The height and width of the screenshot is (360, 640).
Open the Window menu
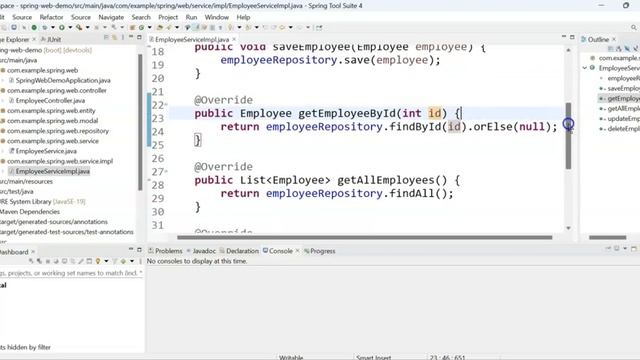[217, 17]
